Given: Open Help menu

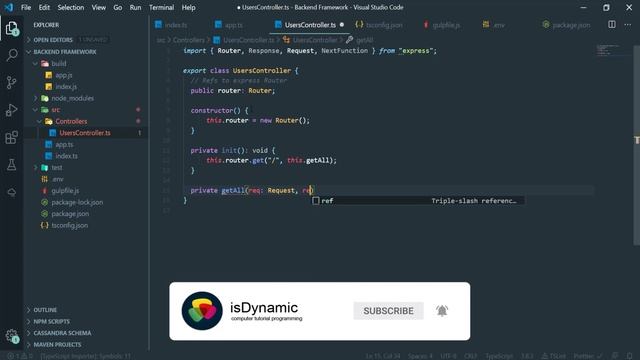Looking at the screenshot, I should point(188,7).
